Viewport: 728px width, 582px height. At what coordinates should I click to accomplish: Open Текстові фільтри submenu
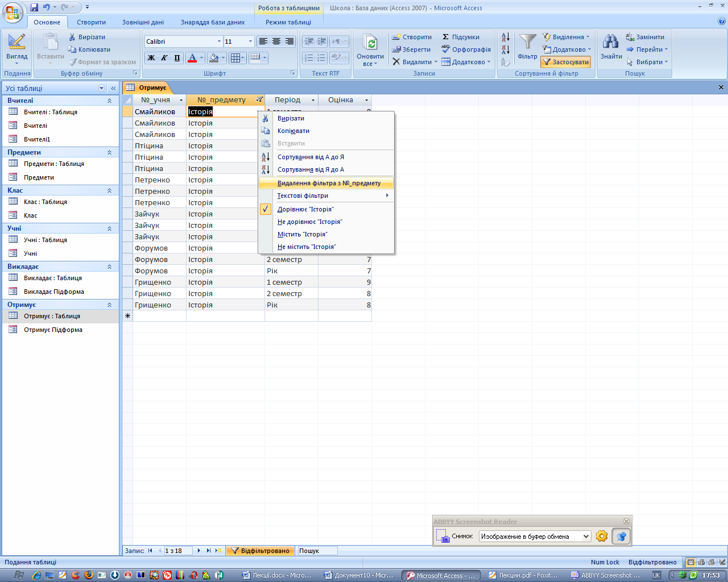[326, 196]
